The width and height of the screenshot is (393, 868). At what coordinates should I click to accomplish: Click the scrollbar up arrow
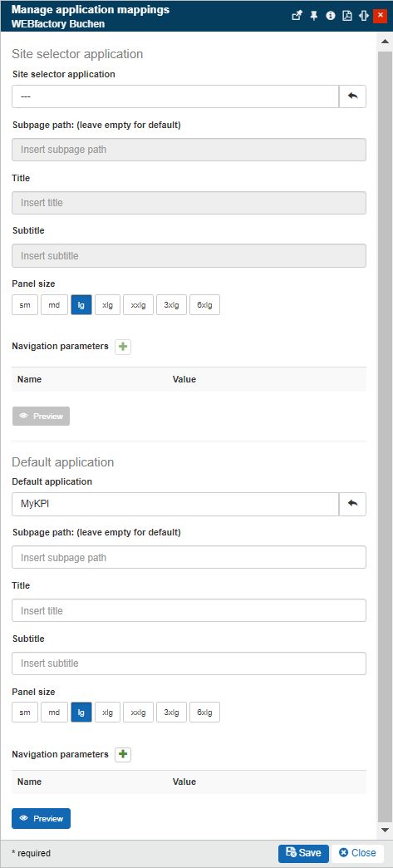385,42
